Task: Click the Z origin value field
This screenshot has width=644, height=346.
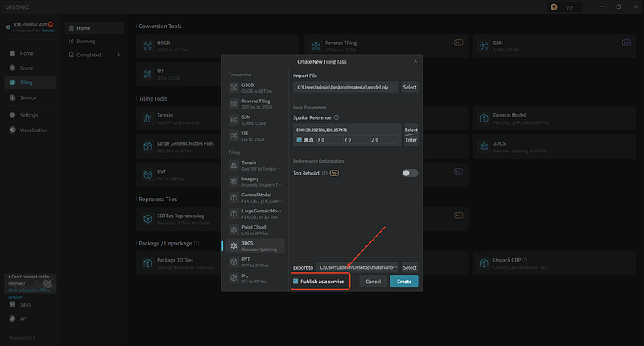Action: 384,139
